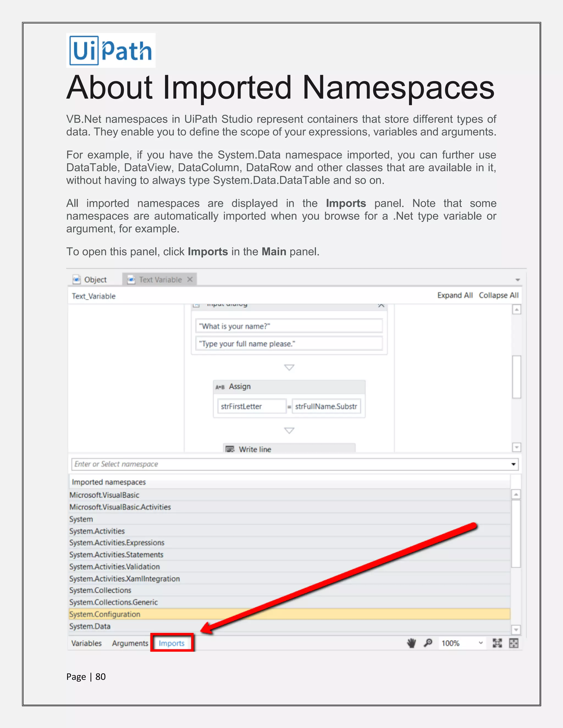The width and height of the screenshot is (563, 728).
Task: Close the Input dialog activity
Action: pyautogui.click(x=381, y=305)
